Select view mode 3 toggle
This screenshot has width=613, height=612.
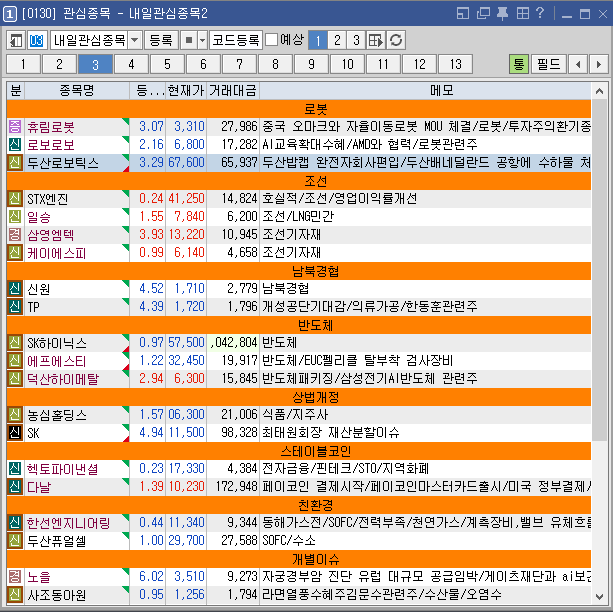pyautogui.click(x=355, y=40)
